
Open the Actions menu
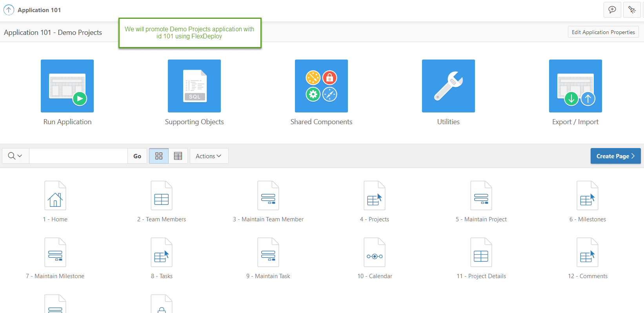coord(209,156)
